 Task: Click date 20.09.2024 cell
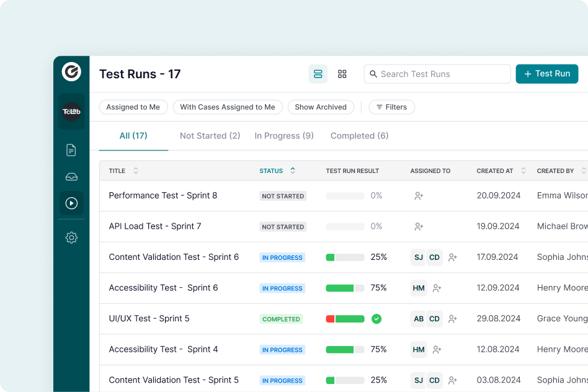(x=499, y=195)
